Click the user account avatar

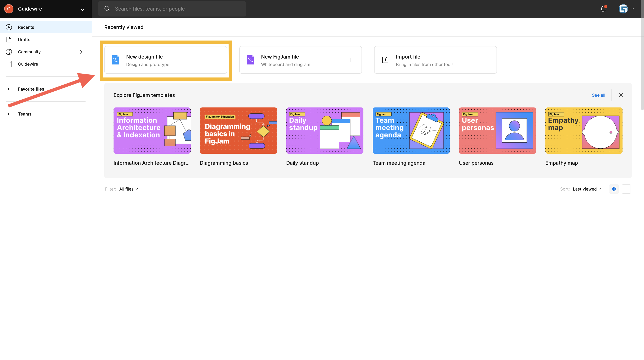pyautogui.click(x=623, y=9)
